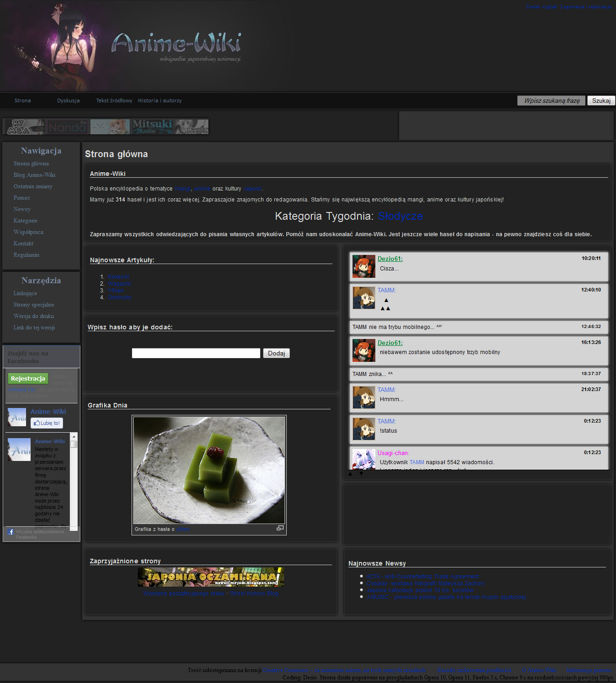
Task: Open Creative Commons license footer link
Action: 344,670
